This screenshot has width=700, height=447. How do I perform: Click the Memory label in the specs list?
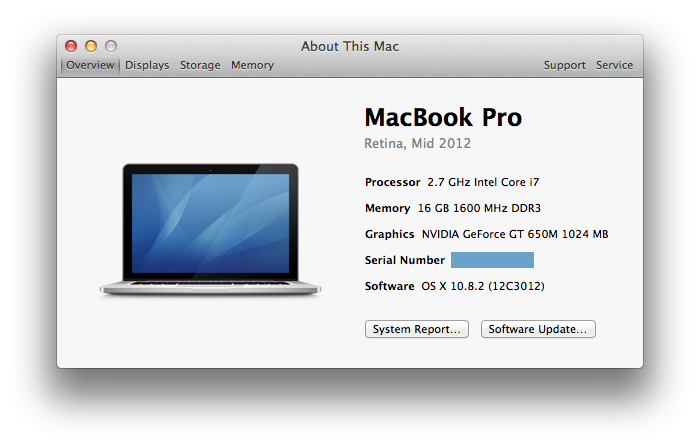[x=388, y=208]
